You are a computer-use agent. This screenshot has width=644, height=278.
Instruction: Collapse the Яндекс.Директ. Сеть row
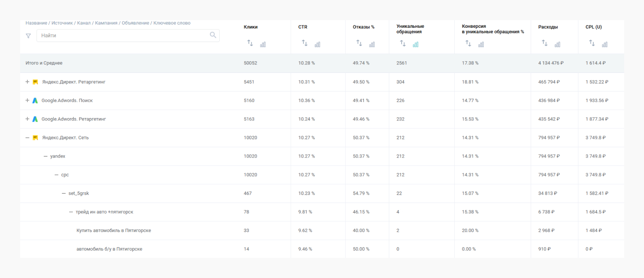click(27, 138)
